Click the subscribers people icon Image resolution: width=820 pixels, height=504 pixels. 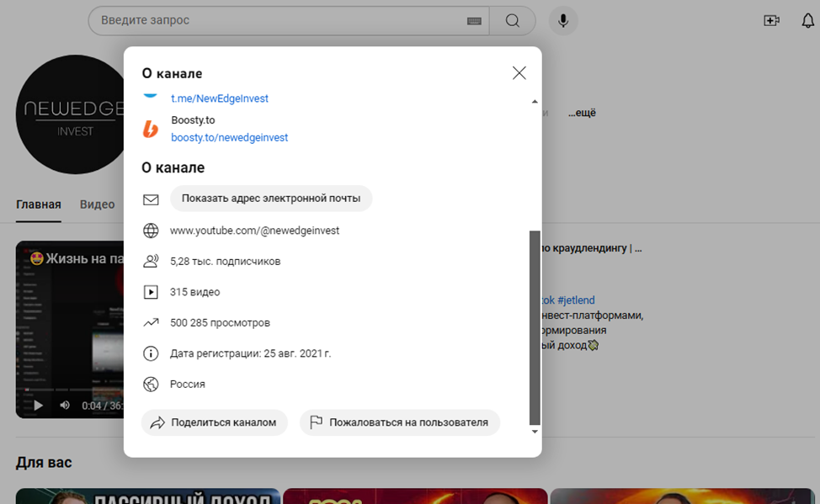coord(151,262)
